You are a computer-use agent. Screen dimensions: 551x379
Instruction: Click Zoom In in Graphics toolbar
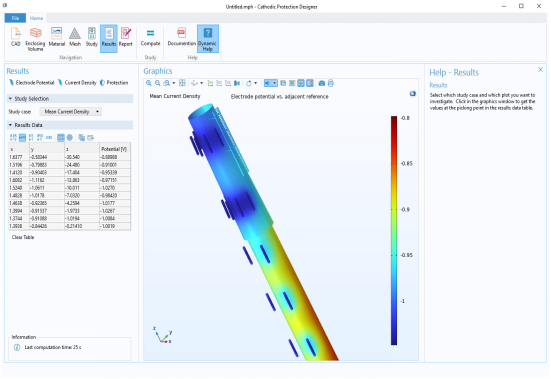(149, 83)
